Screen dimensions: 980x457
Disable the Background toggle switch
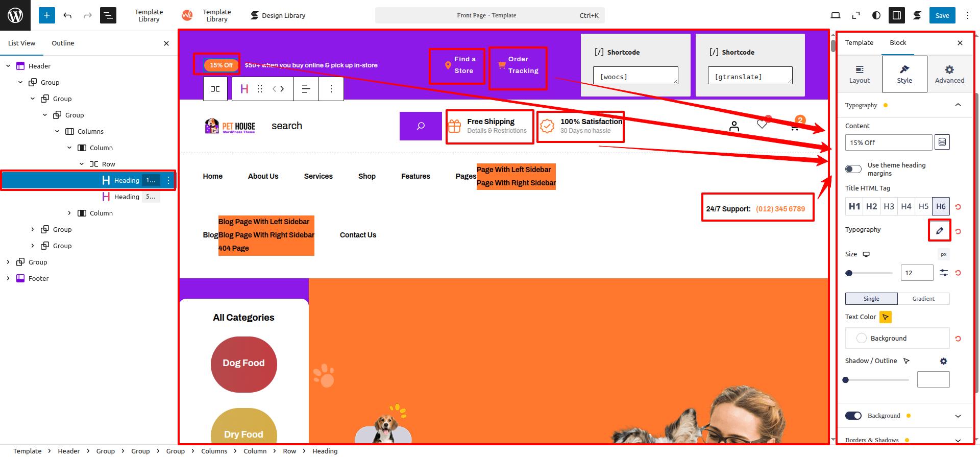pos(853,416)
